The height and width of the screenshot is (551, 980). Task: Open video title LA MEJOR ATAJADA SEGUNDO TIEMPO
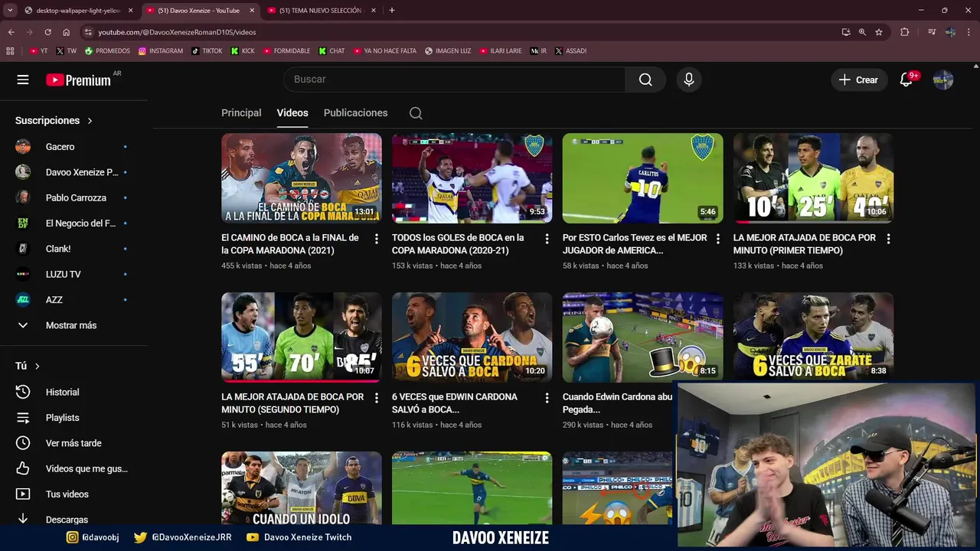pyautogui.click(x=292, y=403)
